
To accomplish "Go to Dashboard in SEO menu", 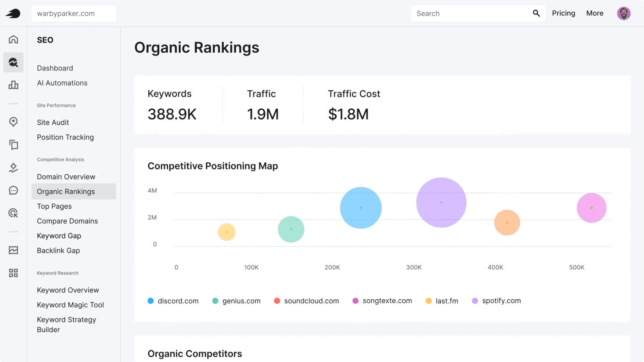I will pos(55,68).
